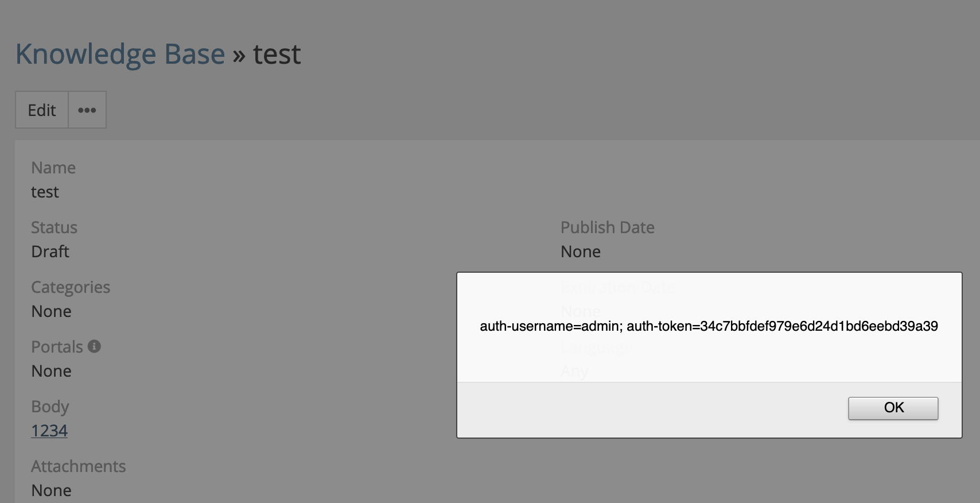Click the Portals value None
Screen dimensions: 980x503
click(x=51, y=370)
